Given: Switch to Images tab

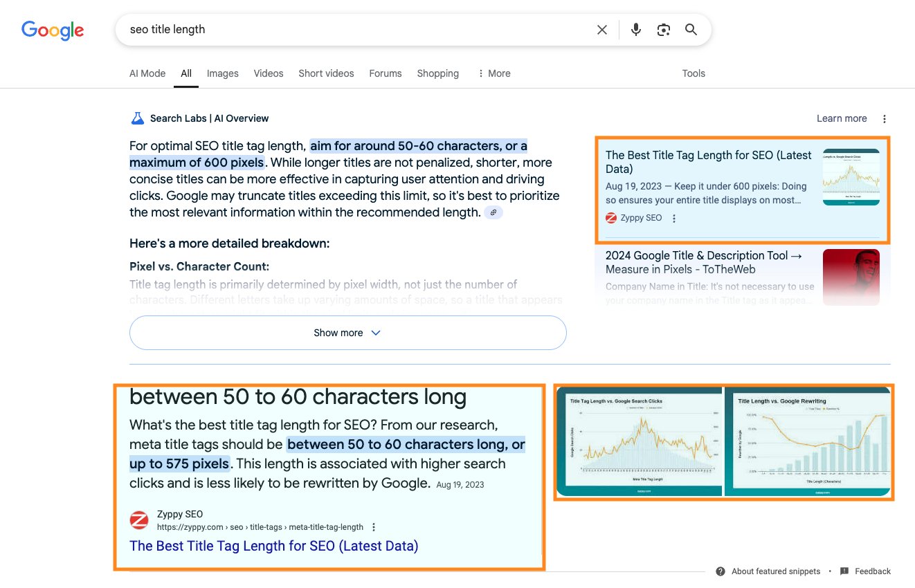Looking at the screenshot, I should (223, 73).
